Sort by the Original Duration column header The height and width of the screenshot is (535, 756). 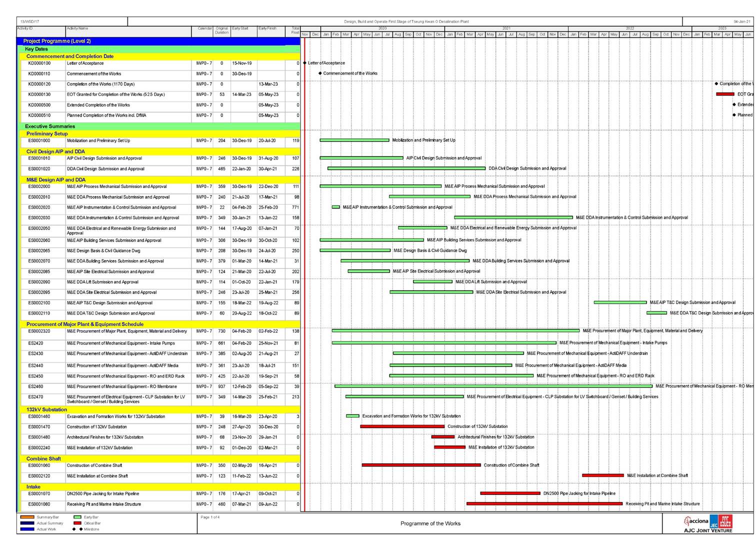(221, 30)
